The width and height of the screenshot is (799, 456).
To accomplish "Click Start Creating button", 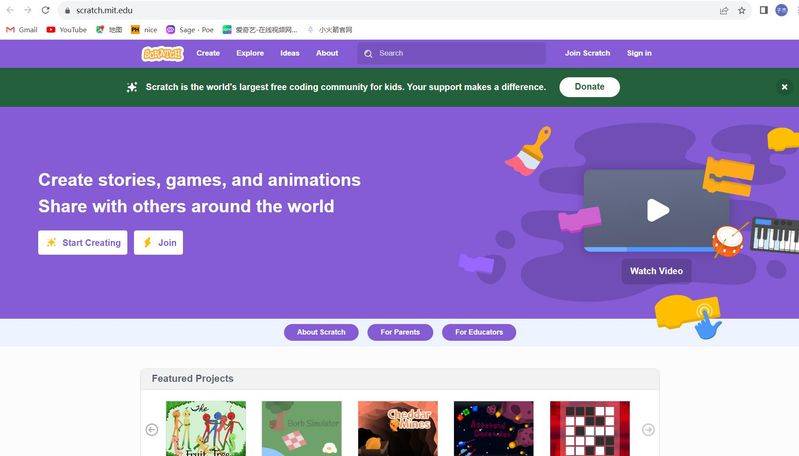I will tap(83, 243).
